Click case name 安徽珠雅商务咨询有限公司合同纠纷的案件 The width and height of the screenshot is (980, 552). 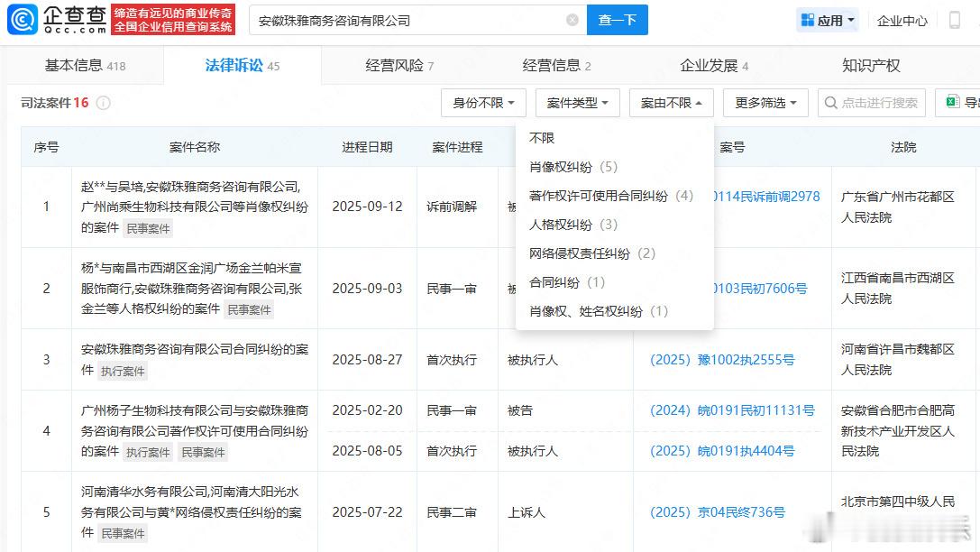click(x=195, y=360)
